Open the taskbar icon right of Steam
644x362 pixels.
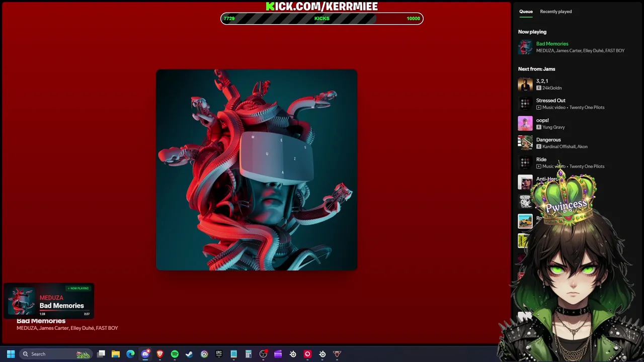(x=204, y=354)
